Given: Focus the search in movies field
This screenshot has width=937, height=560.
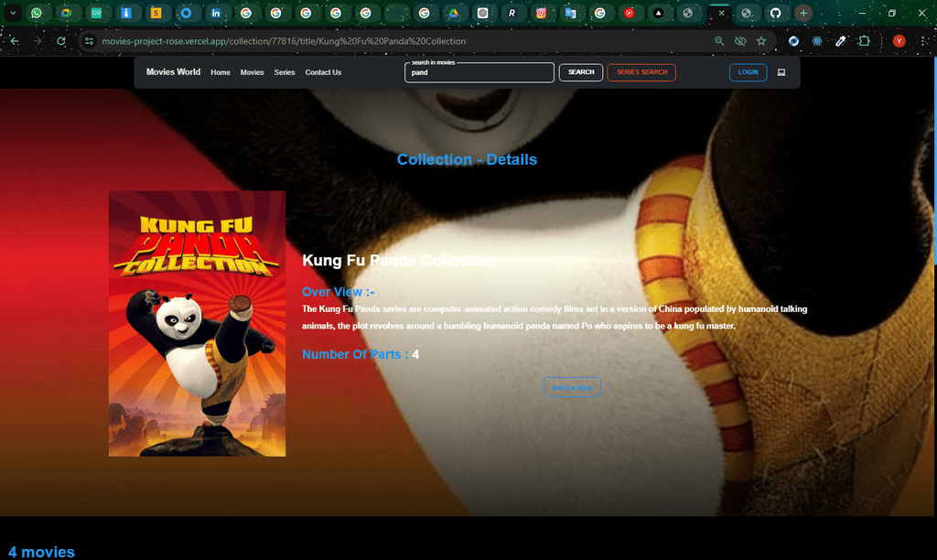Looking at the screenshot, I should [479, 72].
